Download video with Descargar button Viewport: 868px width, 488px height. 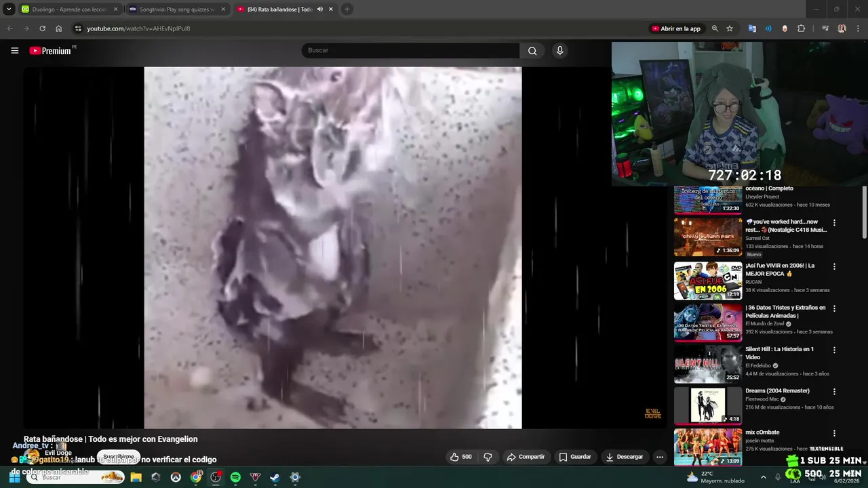[624, 457]
